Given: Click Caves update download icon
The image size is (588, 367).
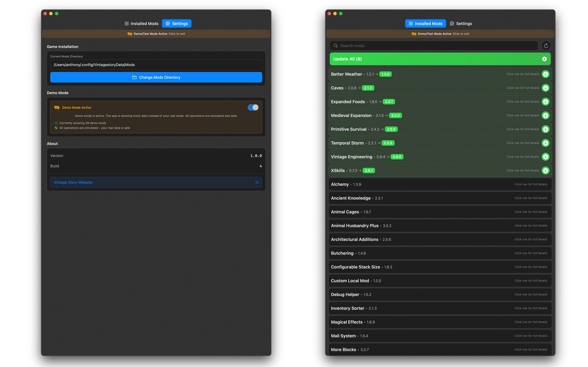Looking at the screenshot, I should point(545,88).
